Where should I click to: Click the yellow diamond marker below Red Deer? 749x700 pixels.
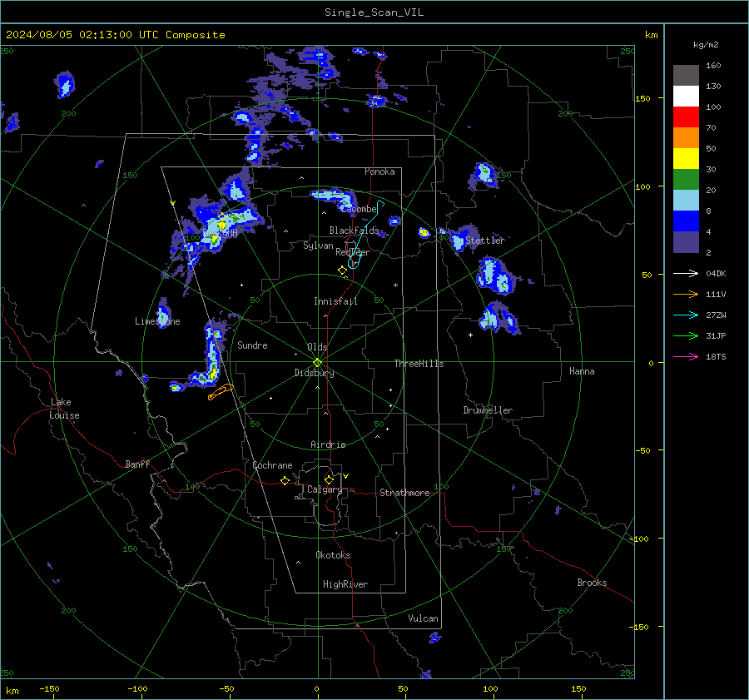[342, 271]
